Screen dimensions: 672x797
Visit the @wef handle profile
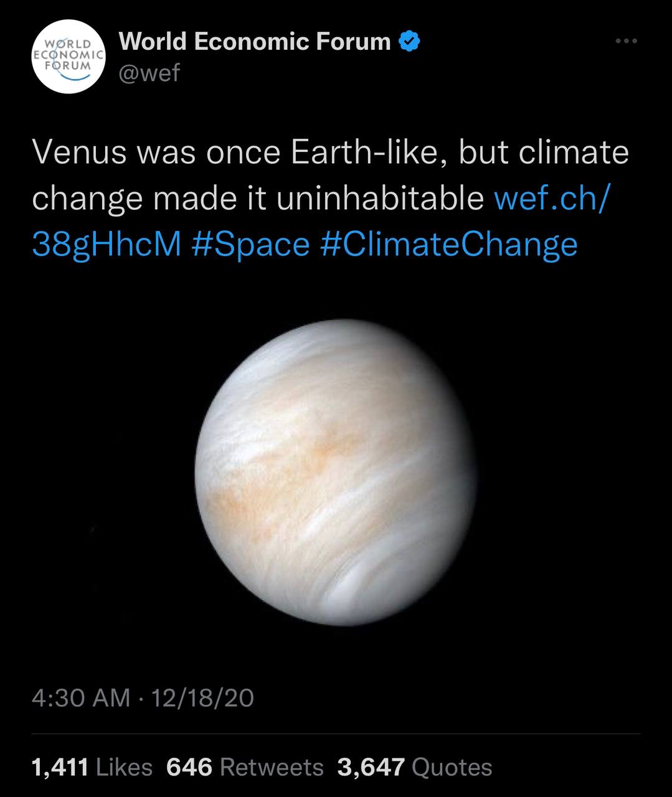(x=149, y=73)
